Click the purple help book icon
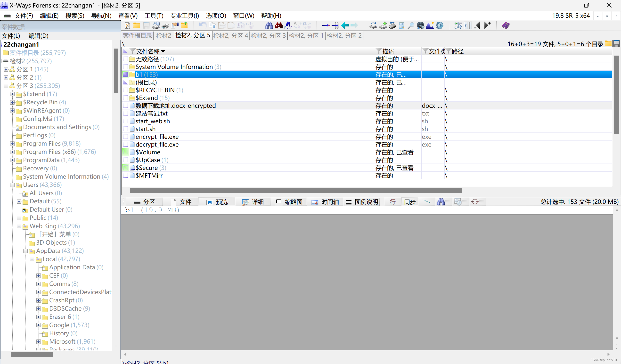This screenshot has height=364, width=621. 506,25
